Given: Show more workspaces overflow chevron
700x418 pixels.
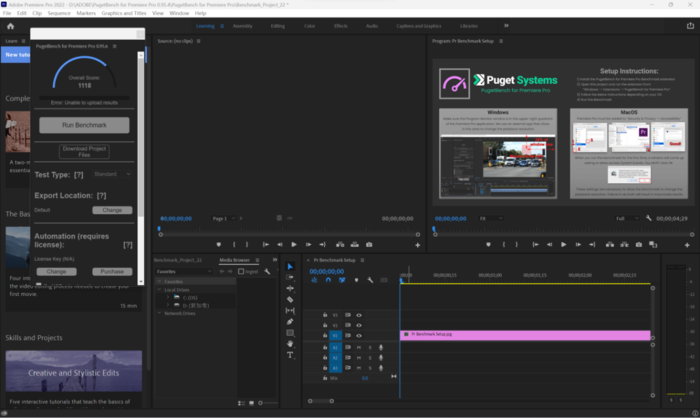Looking at the screenshot, I should [506, 25].
